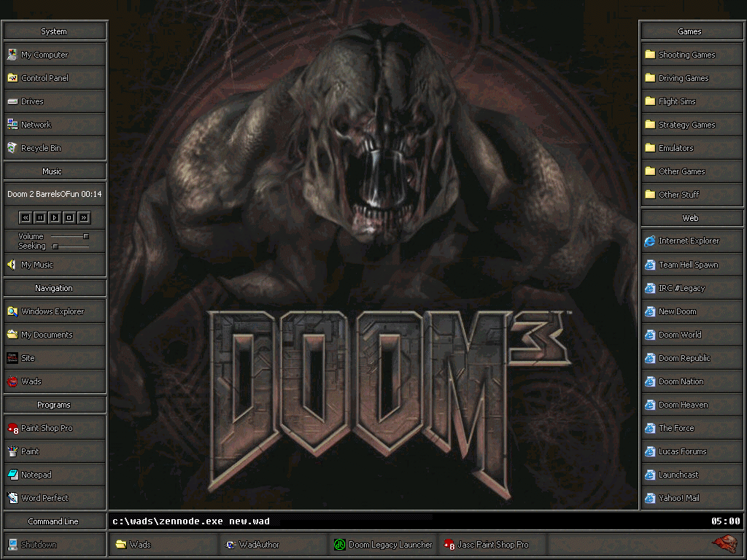This screenshot has height=560, width=747.
Task: Open Doom Heaven web link
Action: [x=692, y=405]
